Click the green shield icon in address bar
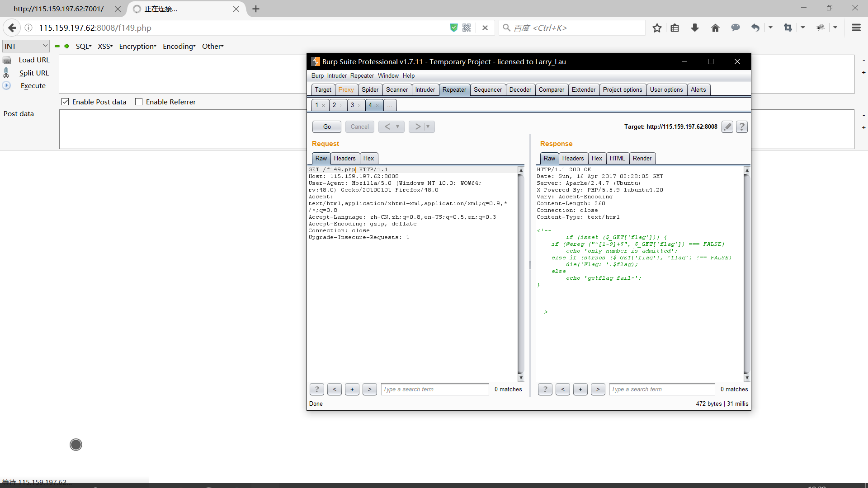Screen dimensions: 868x488 click(454, 28)
